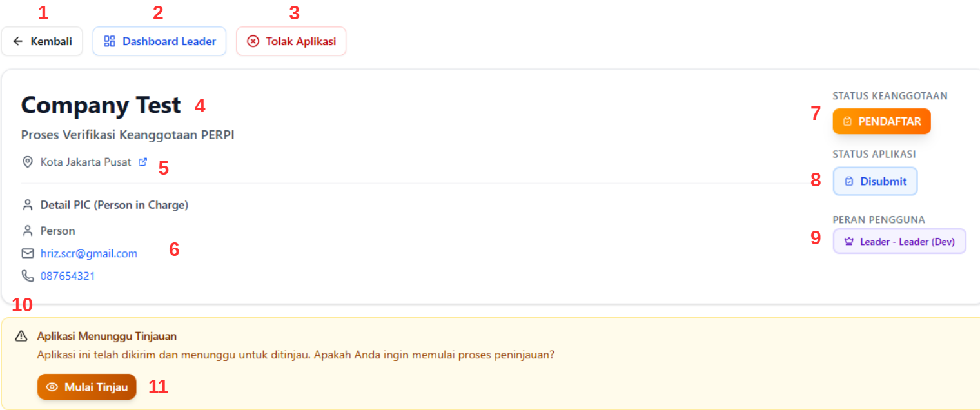The image size is (980, 410).
Task: Click the back arrow icon beside Kembali
Action: pos(17,41)
